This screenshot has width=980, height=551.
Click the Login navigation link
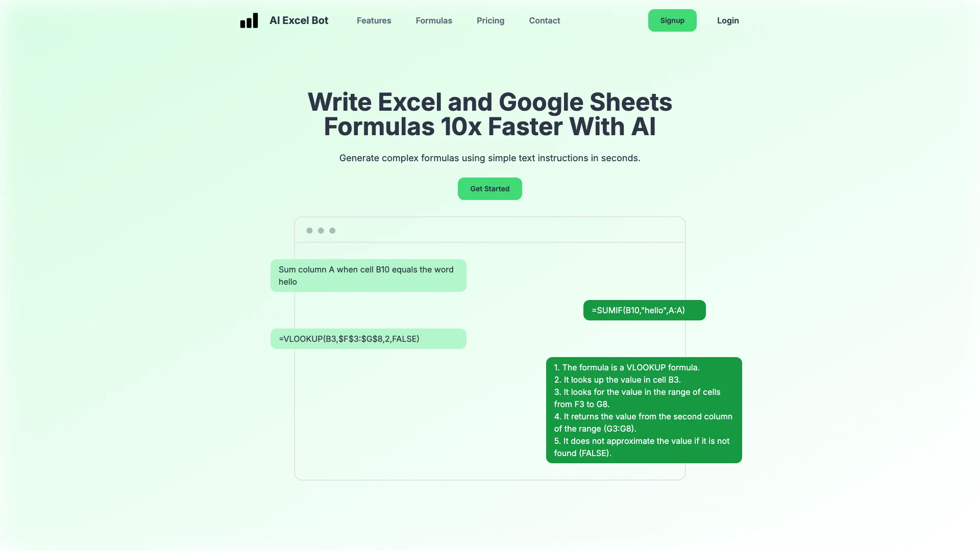pyautogui.click(x=727, y=20)
